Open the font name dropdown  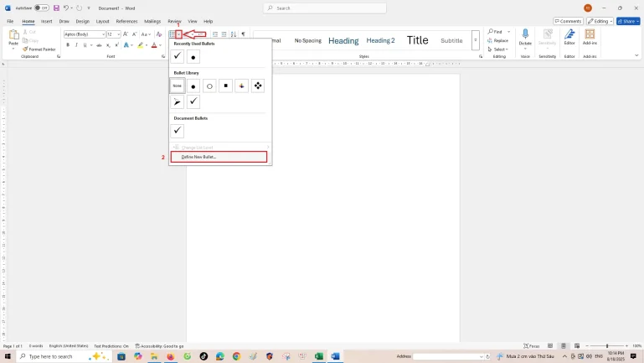[x=103, y=34]
